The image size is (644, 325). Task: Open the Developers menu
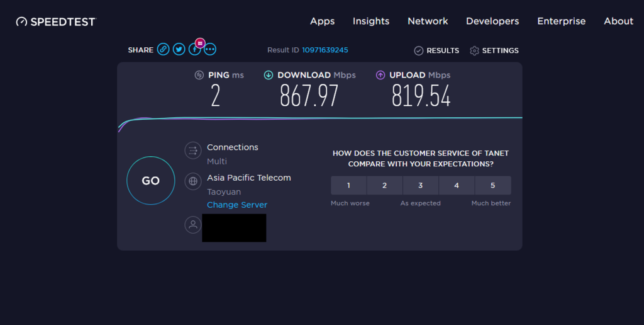492,21
